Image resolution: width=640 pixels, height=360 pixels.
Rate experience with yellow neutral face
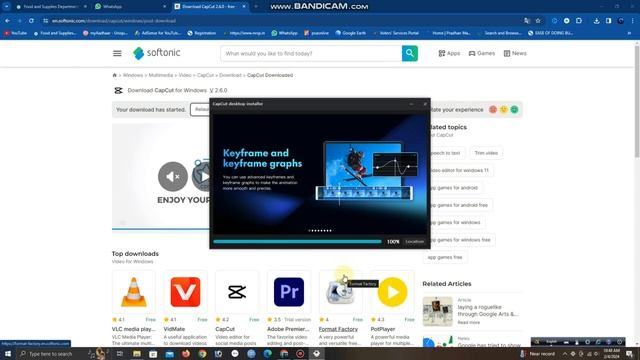pyautogui.click(x=504, y=109)
